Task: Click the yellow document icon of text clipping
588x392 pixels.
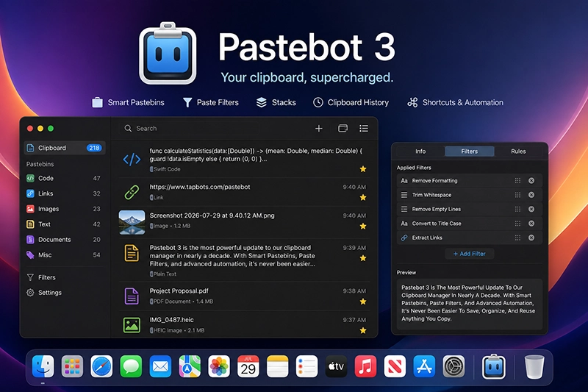Action: click(x=132, y=253)
